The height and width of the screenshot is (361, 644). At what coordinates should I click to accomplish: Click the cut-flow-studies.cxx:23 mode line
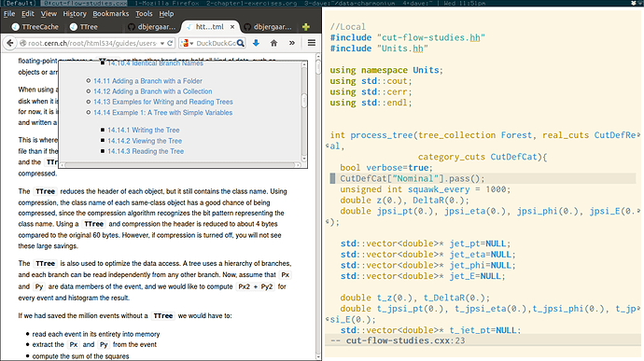click(483, 340)
